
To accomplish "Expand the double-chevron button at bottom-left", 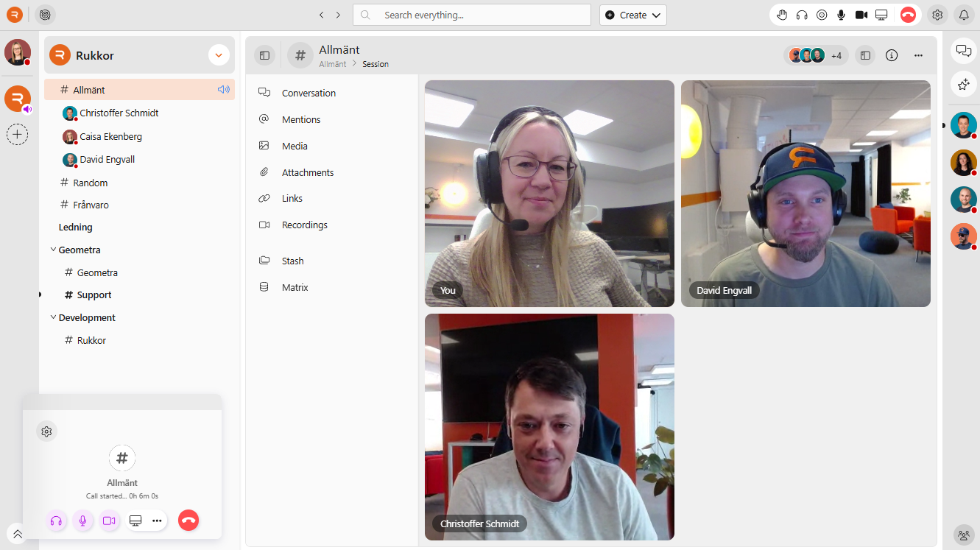I will (17, 535).
